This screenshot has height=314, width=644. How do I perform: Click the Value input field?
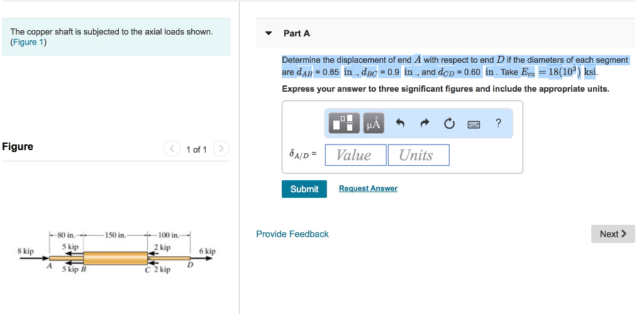click(x=356, y=155)
